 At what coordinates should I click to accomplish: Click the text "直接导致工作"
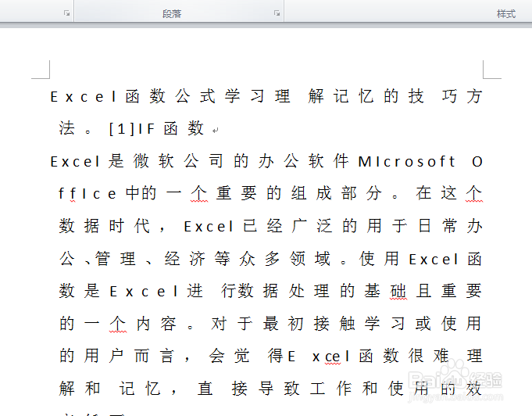pyautogui.click(x=262, y=389)
